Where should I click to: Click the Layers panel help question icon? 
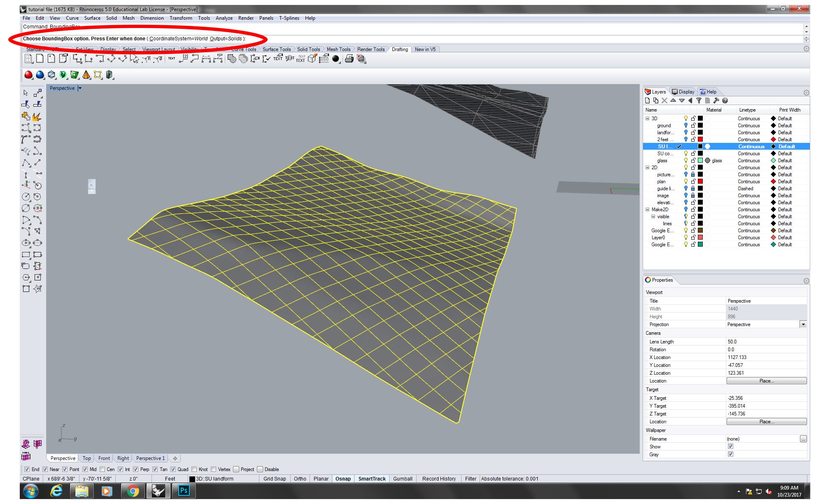[725, 100]
